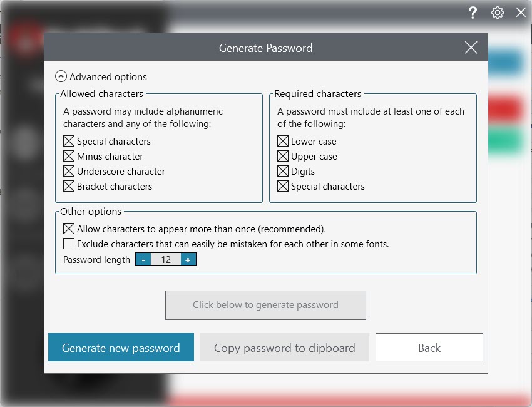Click the Back button
532x407 pixels.
pos(429,348)
